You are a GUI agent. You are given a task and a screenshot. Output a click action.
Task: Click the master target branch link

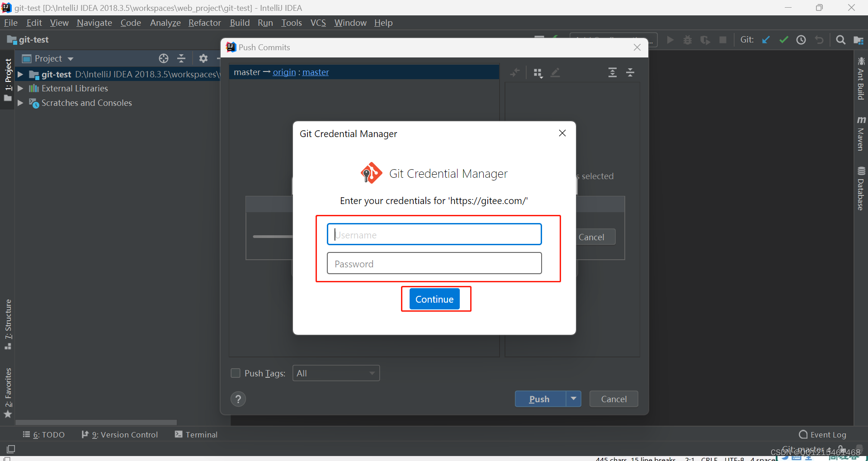coord(316,72)
